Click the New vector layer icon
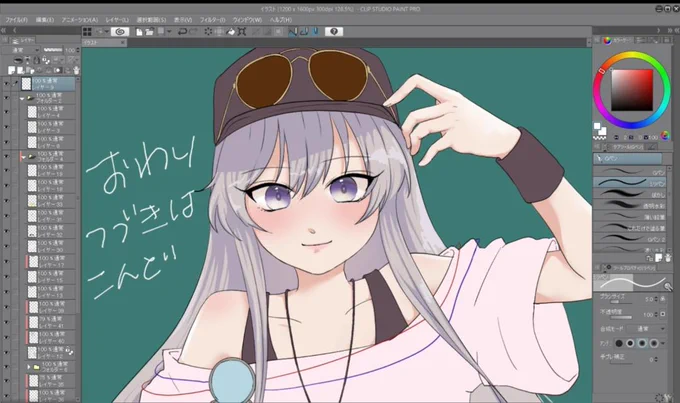Screen dimensions: 680x403 point(20,70)
